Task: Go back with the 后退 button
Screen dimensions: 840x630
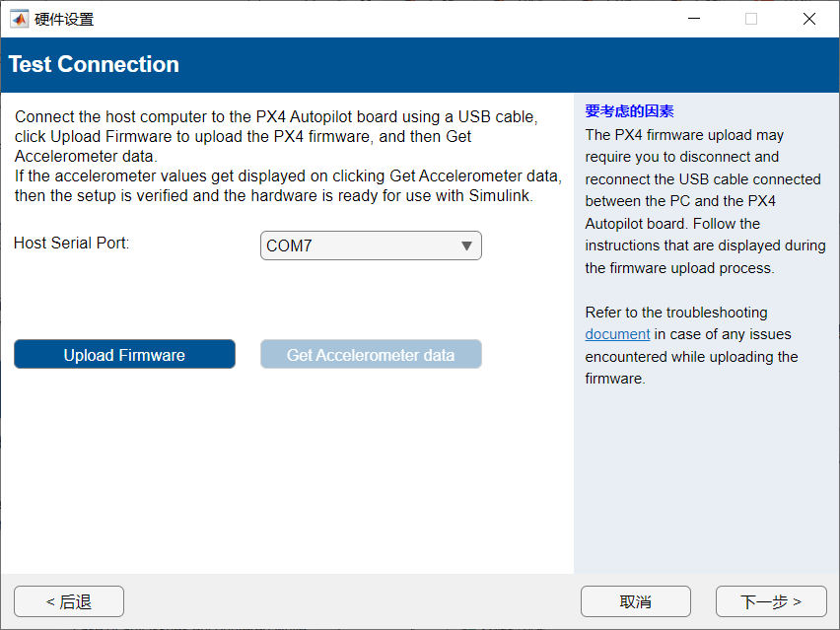Action: click(x=69, y=601)
